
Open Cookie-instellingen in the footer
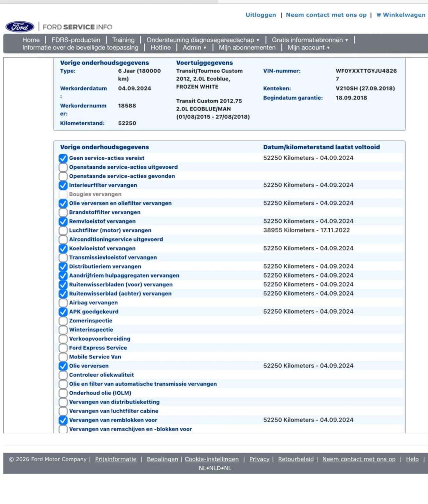click(x=212, y=459)
